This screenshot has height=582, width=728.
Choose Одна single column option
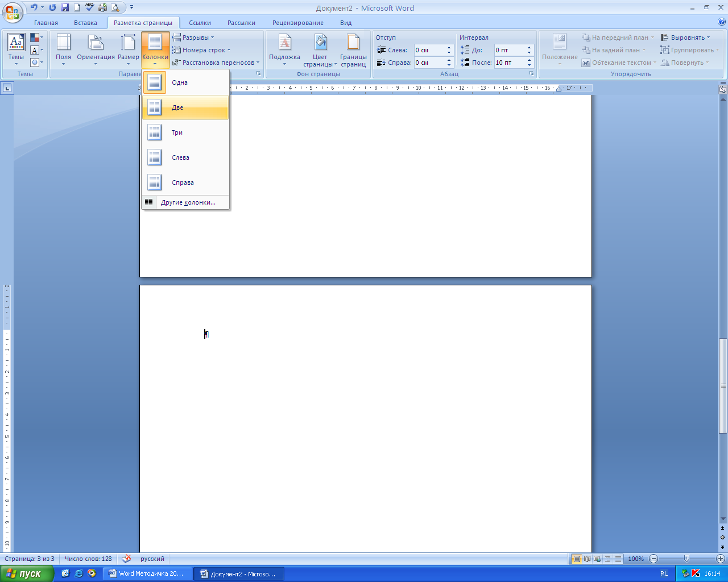click(185, 82)
